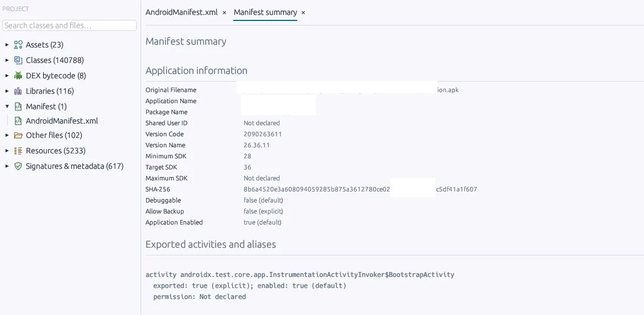The width and height of the screenshot is (644, 315).
Task: Click the Manifest file icon
Action: (18, 107)
